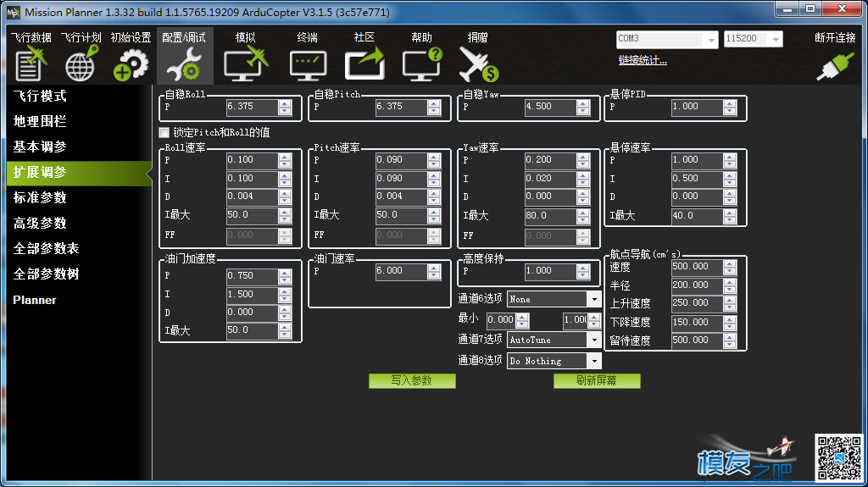Adjust the Roll速率 P stepper
This screenshot has height=487, width=868.
[285, 160]
